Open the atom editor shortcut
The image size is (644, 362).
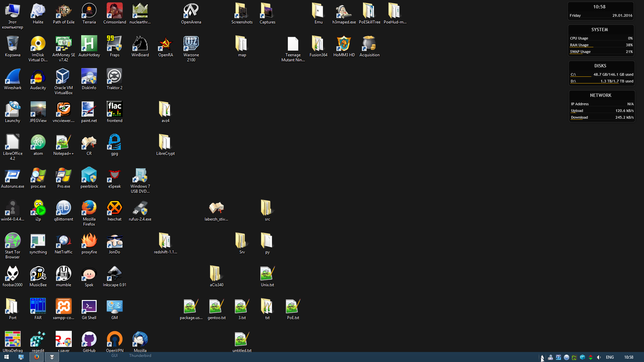tap(38, 145)
